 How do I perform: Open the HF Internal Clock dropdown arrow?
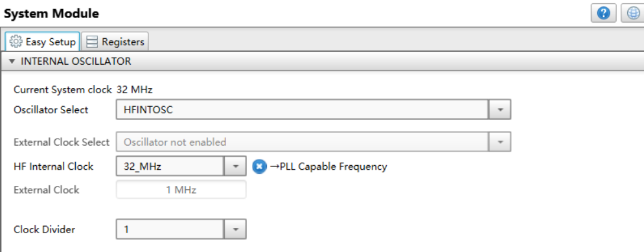click(235, 166)
